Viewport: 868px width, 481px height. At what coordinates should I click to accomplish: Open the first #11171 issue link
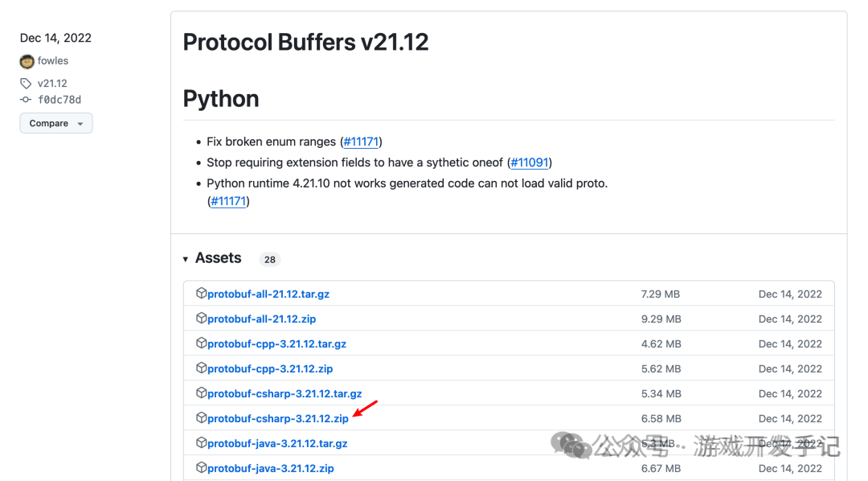(361, 141)
